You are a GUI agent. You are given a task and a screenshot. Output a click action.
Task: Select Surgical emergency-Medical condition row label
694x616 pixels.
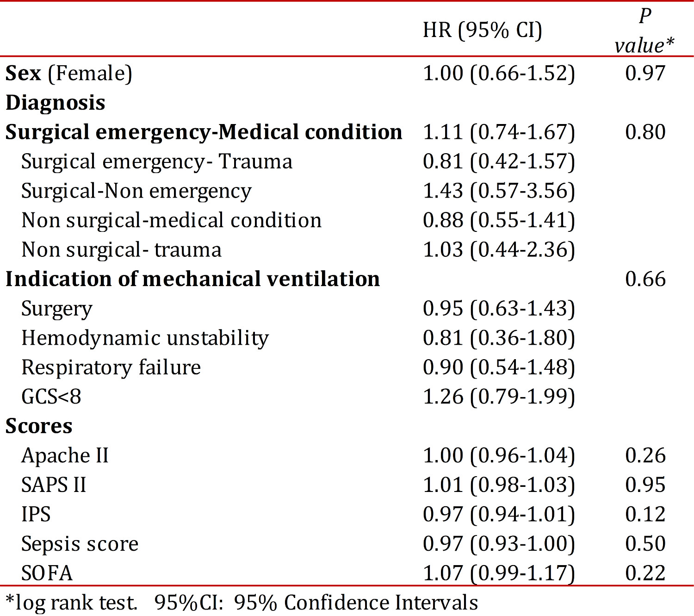pyautogui.click(x=204, y=132)
